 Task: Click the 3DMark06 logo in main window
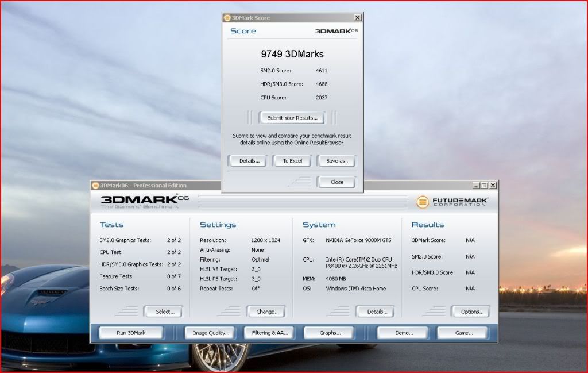click(145, 202)
